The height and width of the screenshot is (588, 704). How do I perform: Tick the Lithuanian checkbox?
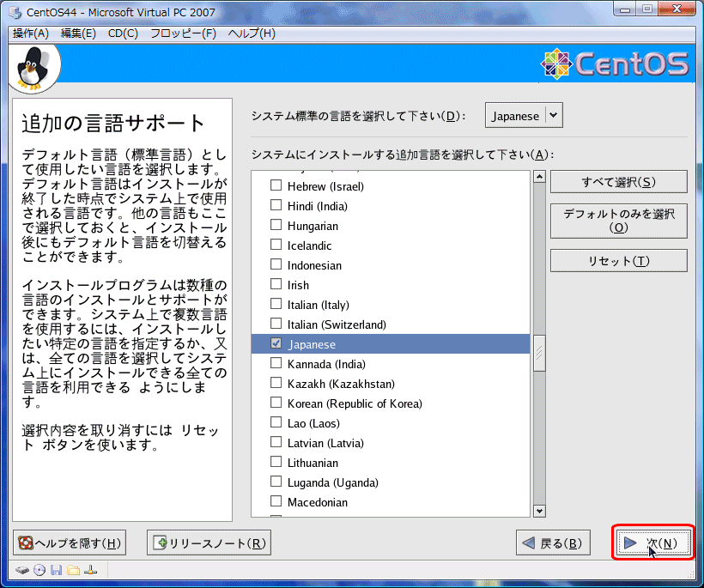click(276, 462)
